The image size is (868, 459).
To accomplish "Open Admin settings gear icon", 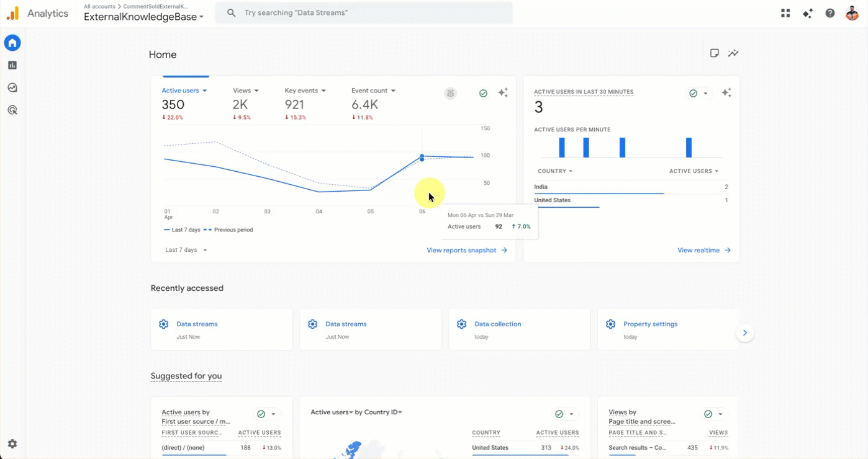I will tap(12, 444).
